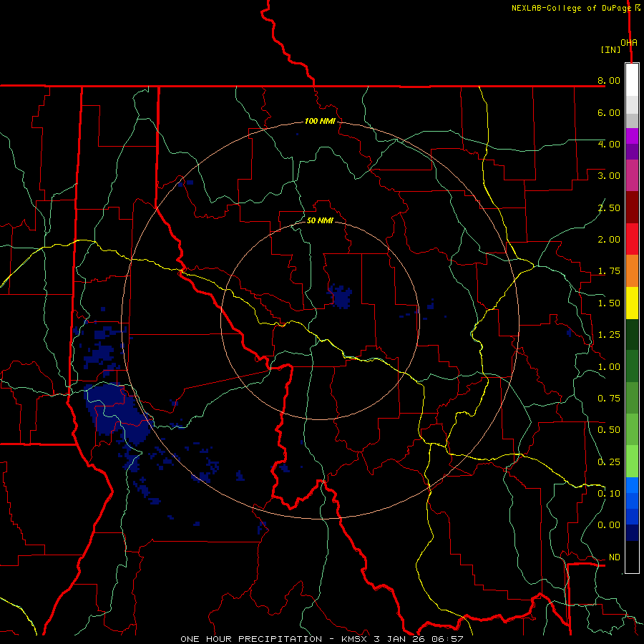Select the 1.75 legend value
The width and height of the screenshot is (644, 644).
point(609,271)
